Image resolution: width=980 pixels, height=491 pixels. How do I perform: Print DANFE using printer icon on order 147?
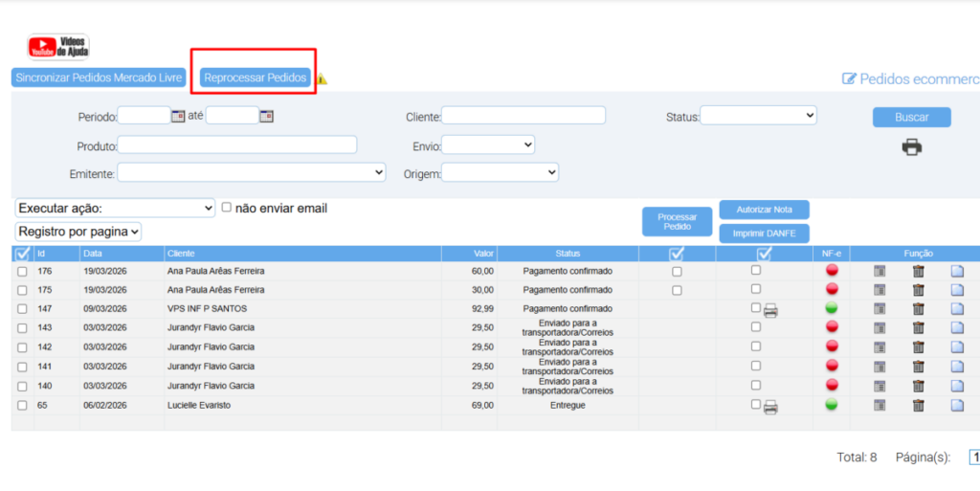click(x=770, y=310)
